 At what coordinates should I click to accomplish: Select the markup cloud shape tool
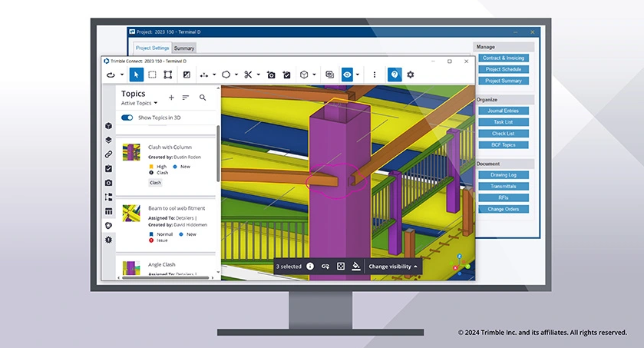click(226, 75)
